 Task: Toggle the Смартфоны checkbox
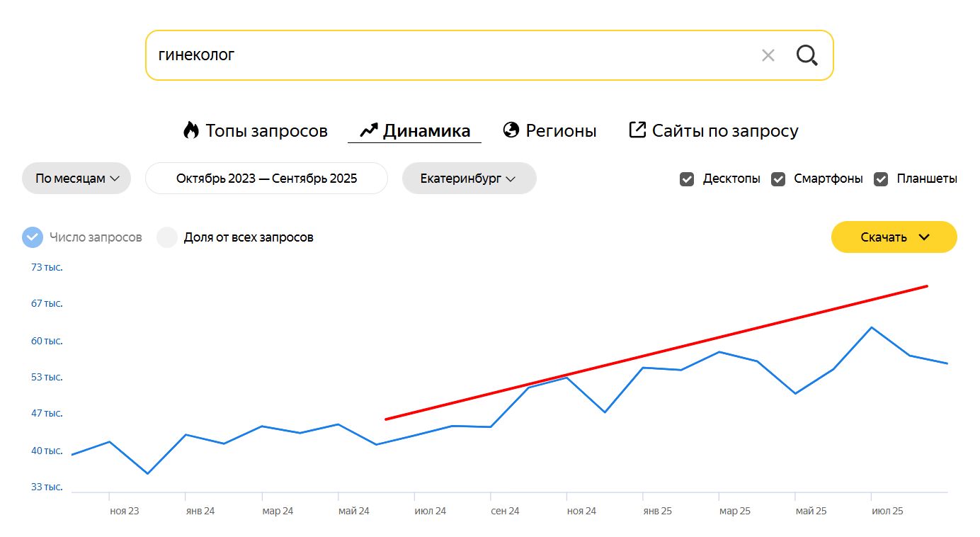tap(778, 179)
